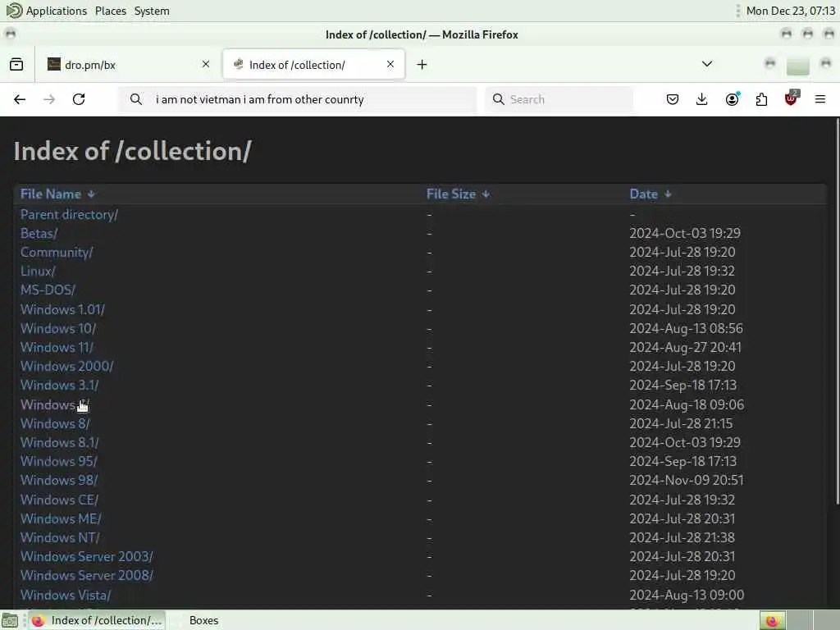Open the Windows Server 2003/ folder

point(87,557)
